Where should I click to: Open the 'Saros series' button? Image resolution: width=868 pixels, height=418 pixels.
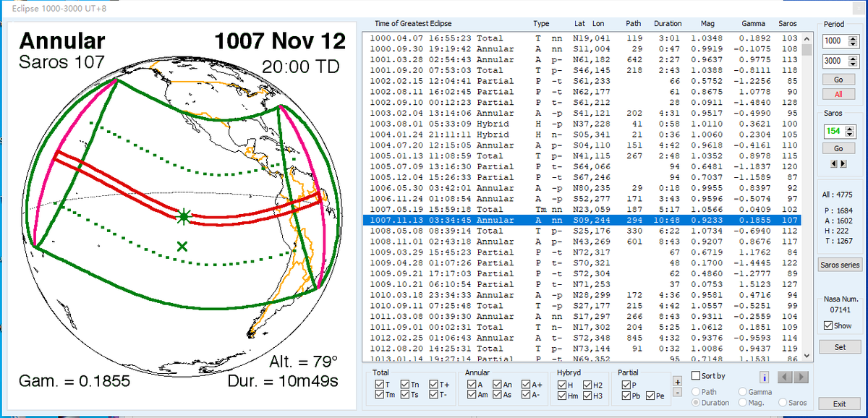[839, 265]
